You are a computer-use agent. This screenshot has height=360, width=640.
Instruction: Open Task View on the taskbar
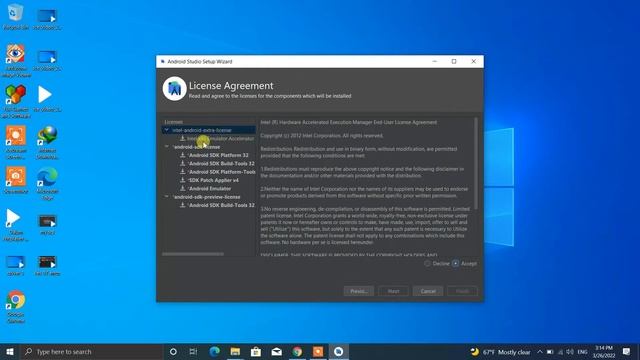193,351
